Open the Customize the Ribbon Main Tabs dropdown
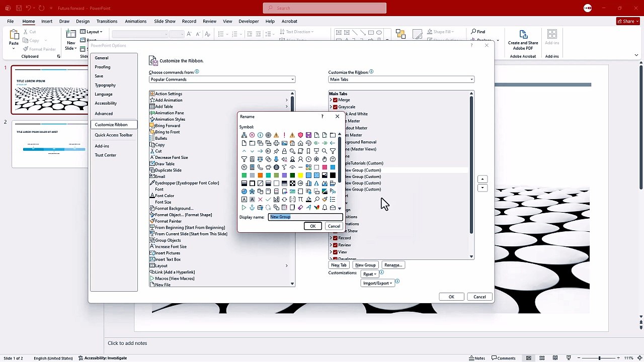Viewport: 644px width, 362px height. coord(401,79)
